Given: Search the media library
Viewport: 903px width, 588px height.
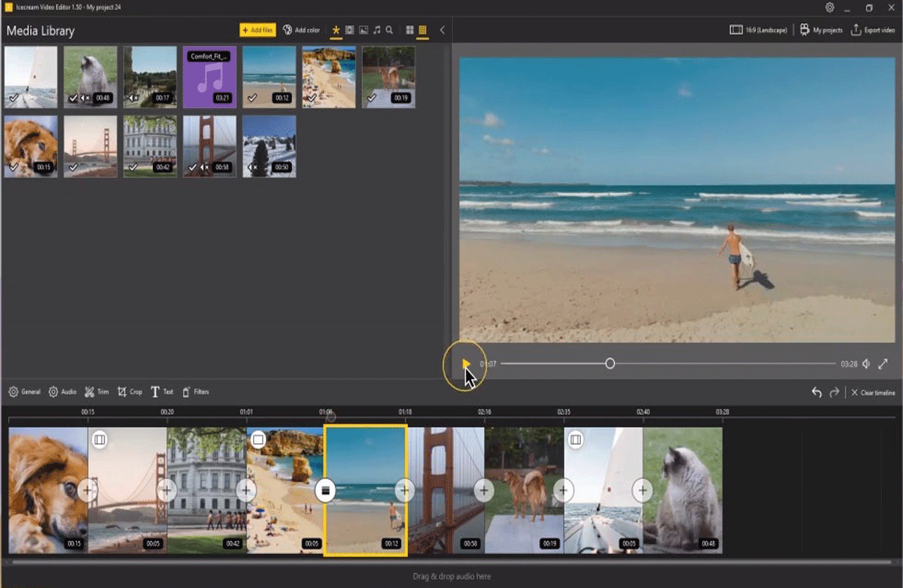Looking at the screenshot, I should click(389, 30).
